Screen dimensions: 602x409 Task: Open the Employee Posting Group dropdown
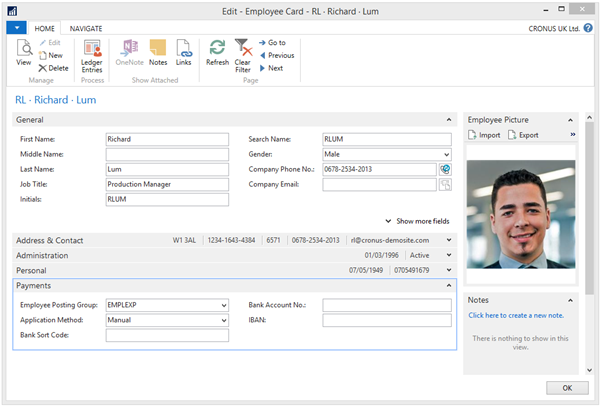[223, 305]
